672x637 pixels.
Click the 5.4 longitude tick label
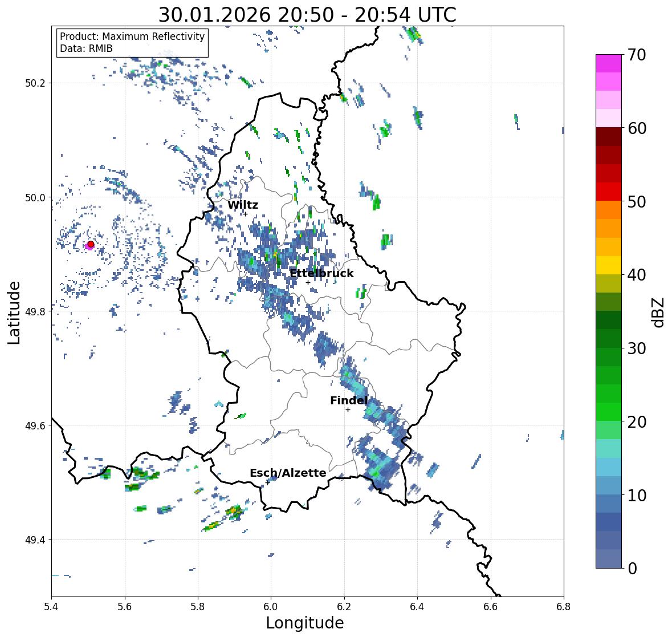(x=51, y=607)
